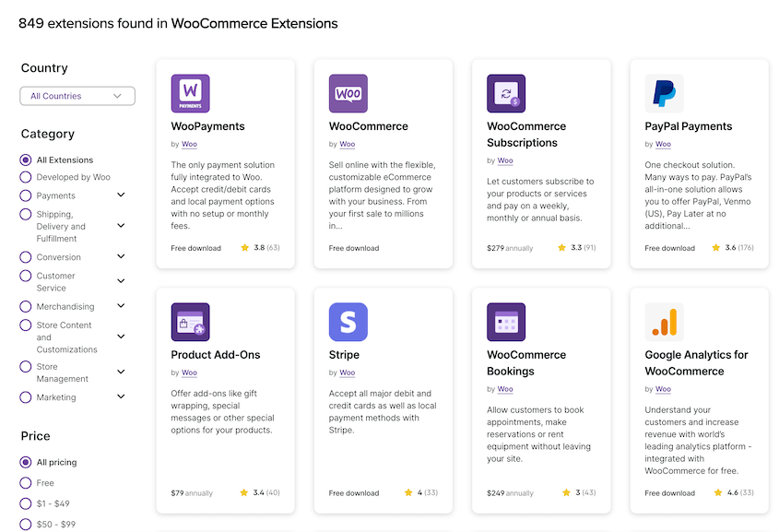Image resolution: width=779 pixels, height=532 pixels.
Task: Select the Merchandising category radio
Action: [25, 306]
